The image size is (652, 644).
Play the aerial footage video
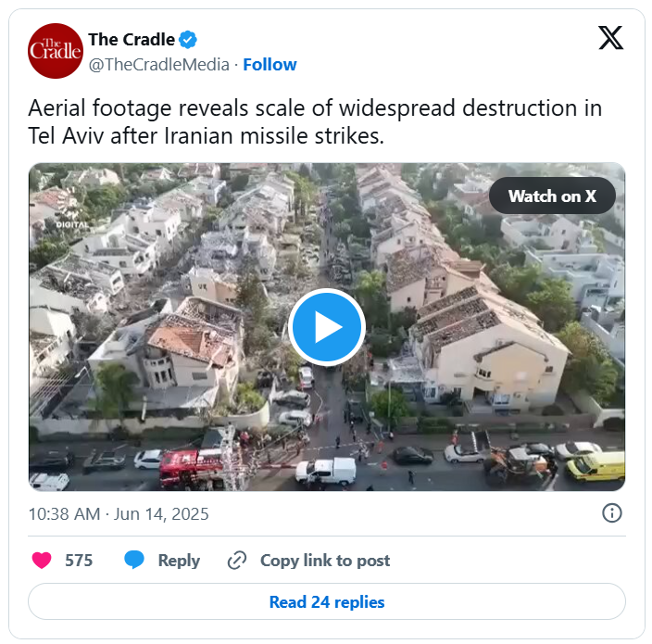[x=327, y=327]
